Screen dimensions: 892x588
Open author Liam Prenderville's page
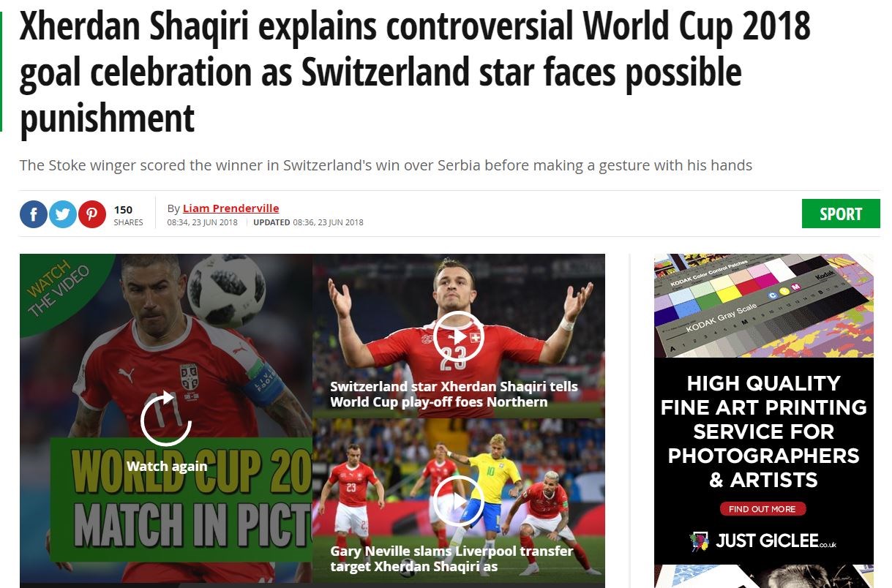coord(231,208)
